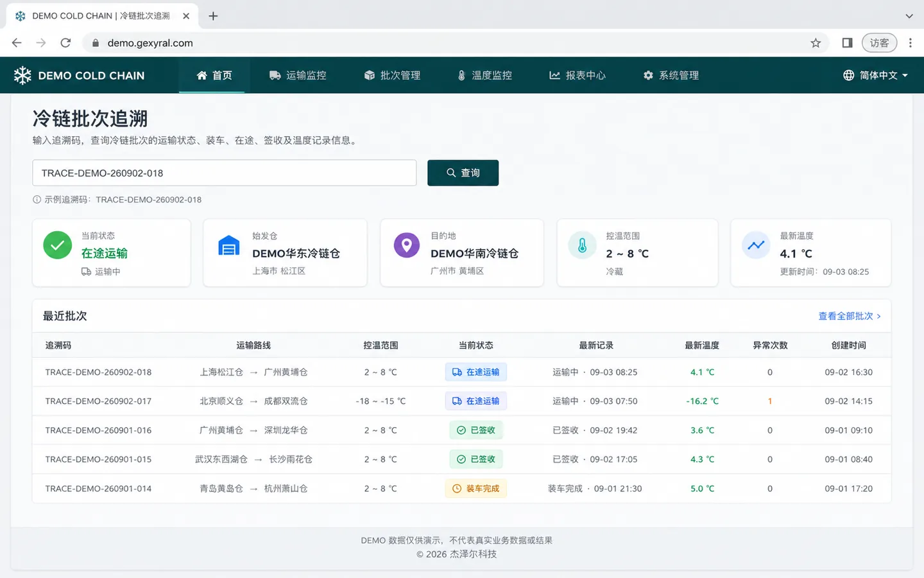Click the info icon beside sample trace code
Screen dimensions: 924x578
click(x=37, y=200)
